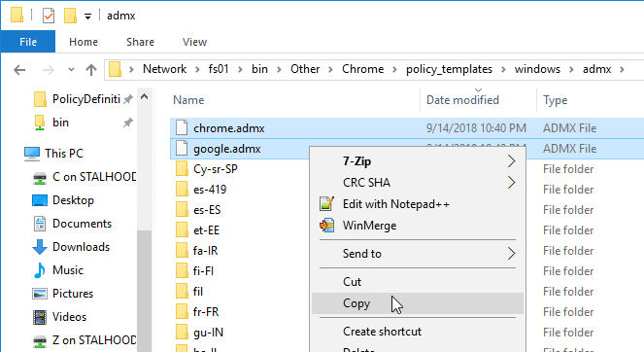Screen dimensions: 644x352
Task: Select the fi-FI folder
Action: 203,271
